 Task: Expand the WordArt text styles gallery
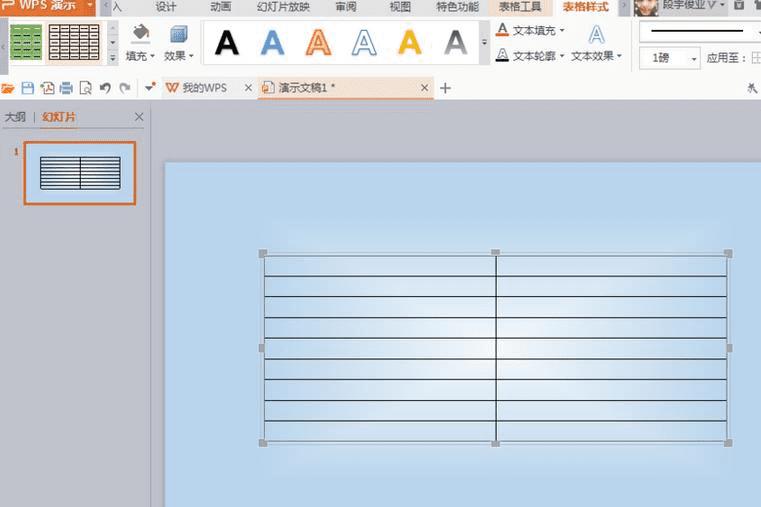coord(484,43)
